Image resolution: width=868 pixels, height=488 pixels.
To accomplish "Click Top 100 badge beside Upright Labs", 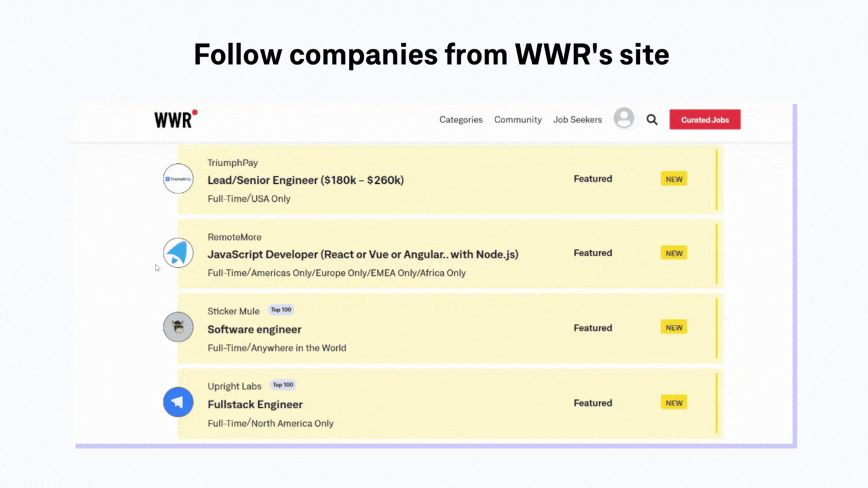I will [x=283, y=385].
